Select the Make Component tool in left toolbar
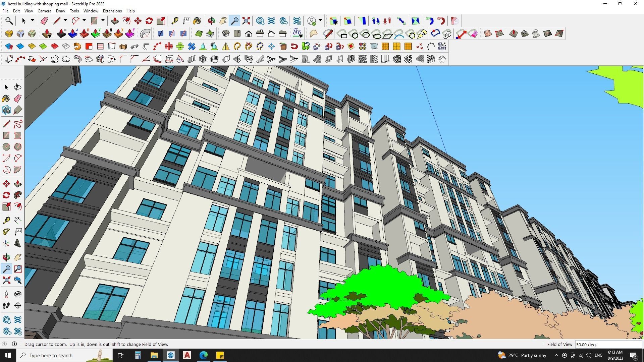This screenshot has height=362, width=644. [x=6, y=110]
